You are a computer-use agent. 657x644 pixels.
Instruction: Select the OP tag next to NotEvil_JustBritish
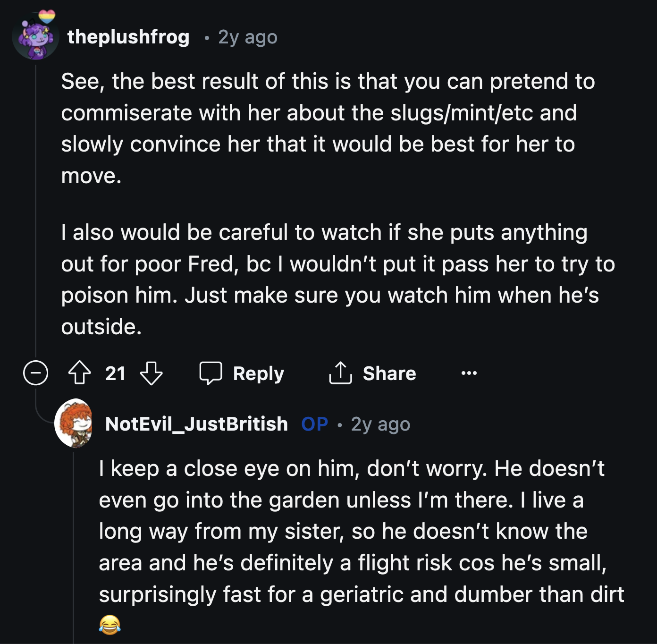click(314, 424)
